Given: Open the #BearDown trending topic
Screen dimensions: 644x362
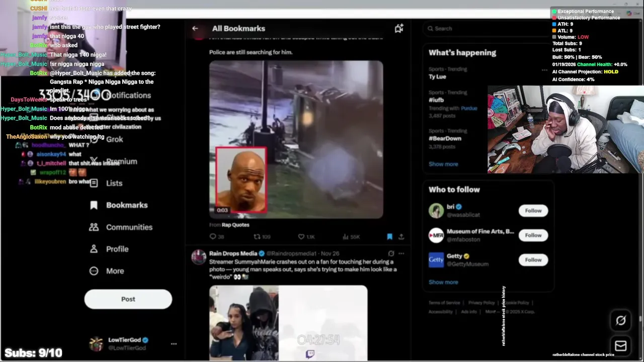Looking at the screenshot, I should pos(445,138).
